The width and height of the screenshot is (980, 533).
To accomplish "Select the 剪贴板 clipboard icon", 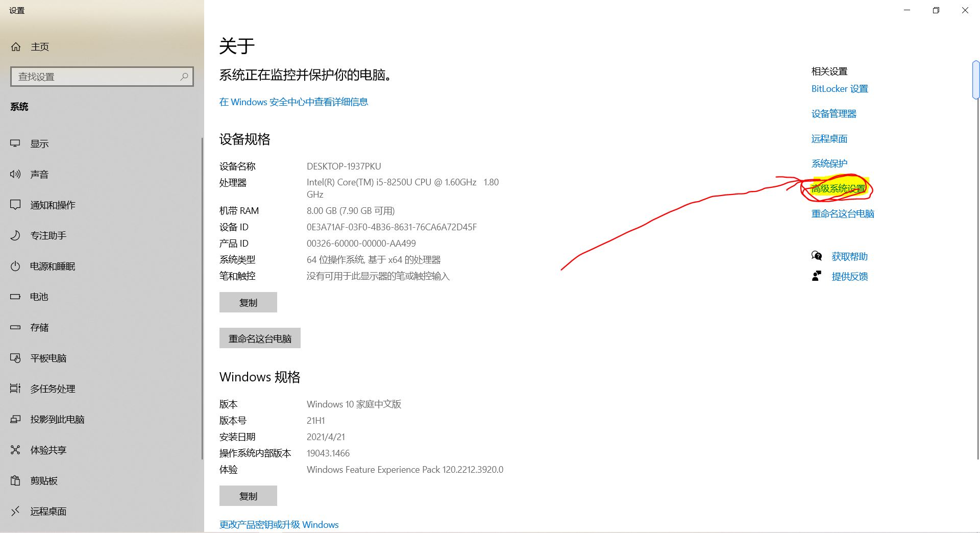I will [15, 480].
